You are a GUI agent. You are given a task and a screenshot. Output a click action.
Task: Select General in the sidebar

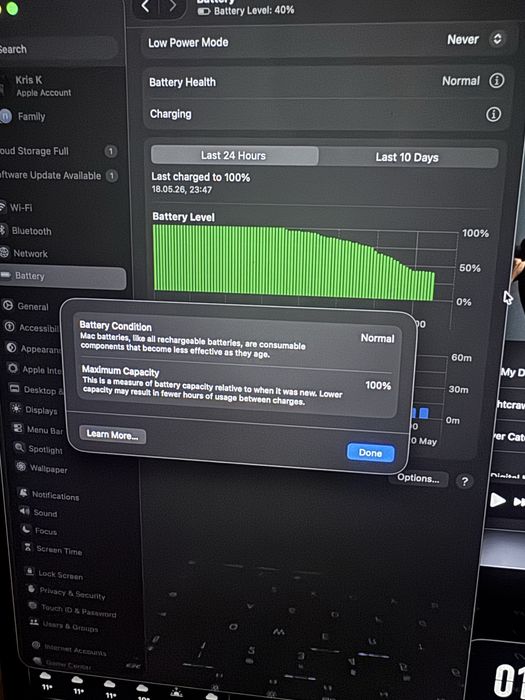pyautogui.click(x=32, y=306)
